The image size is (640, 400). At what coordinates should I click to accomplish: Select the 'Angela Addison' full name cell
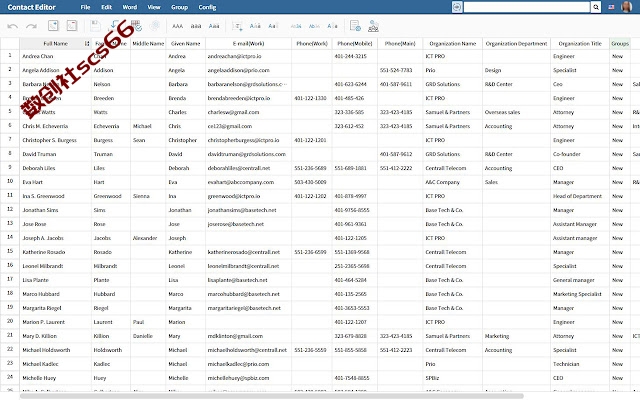(x=56, y=70)
